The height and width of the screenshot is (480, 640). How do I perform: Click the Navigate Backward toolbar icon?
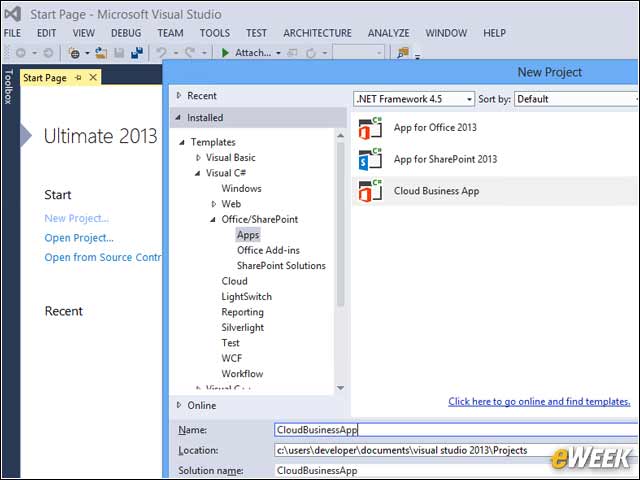pos(20,53)
